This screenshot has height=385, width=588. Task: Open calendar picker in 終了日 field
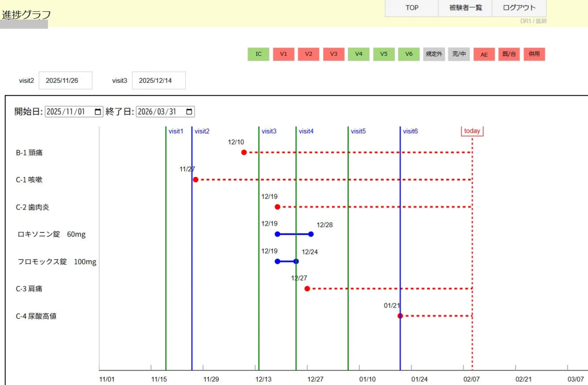(x=189, y=112)
